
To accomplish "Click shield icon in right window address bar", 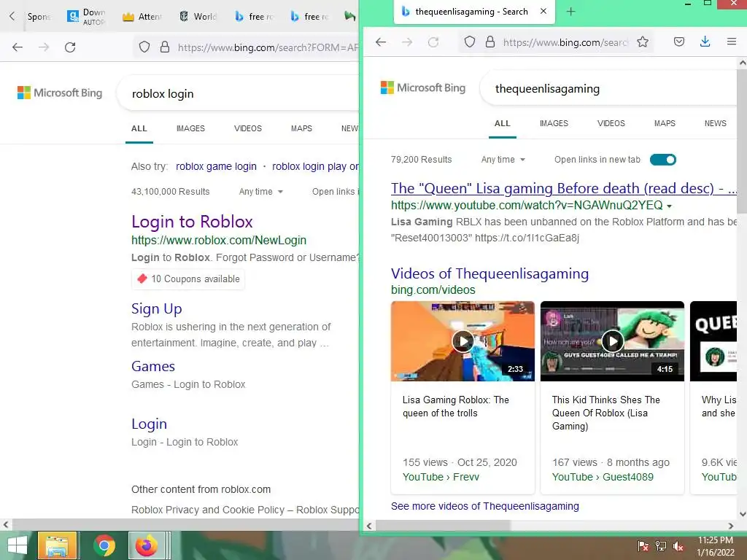I will pos(470,42).
